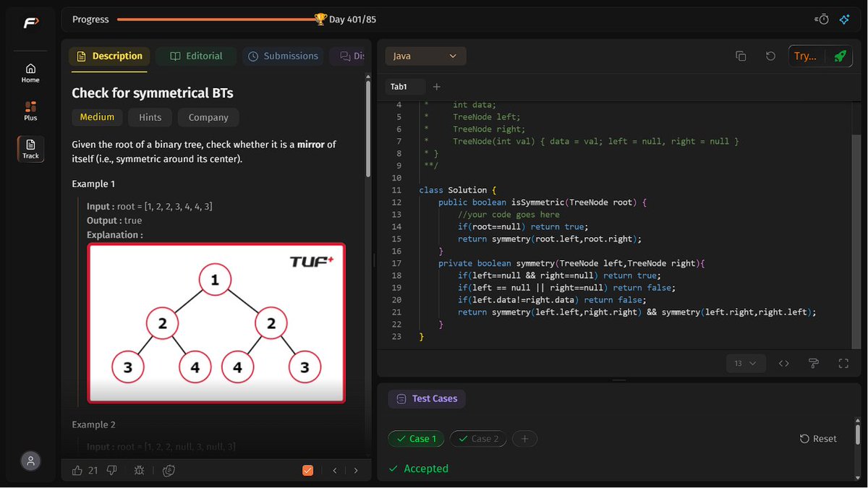Submit solution with green rocket icon

(x=839, y=56)
